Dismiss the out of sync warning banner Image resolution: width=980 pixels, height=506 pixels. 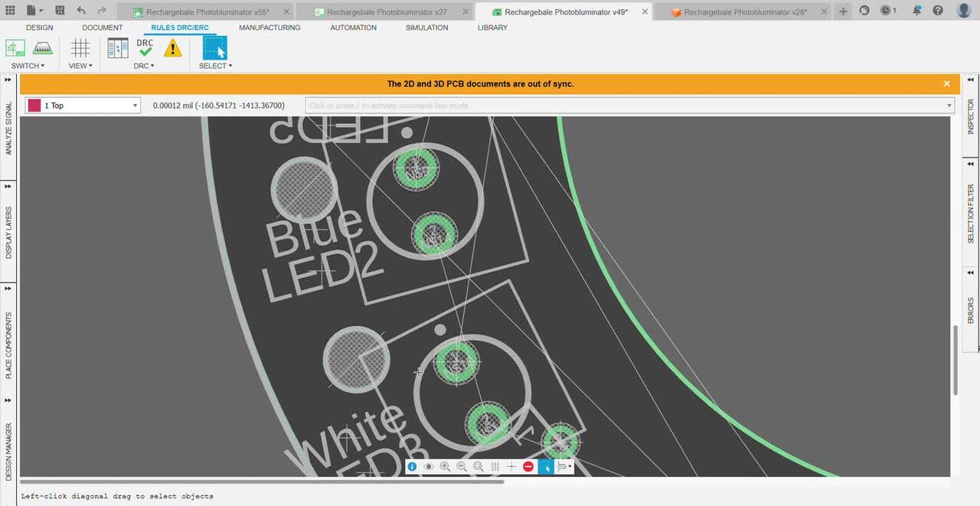946,83
